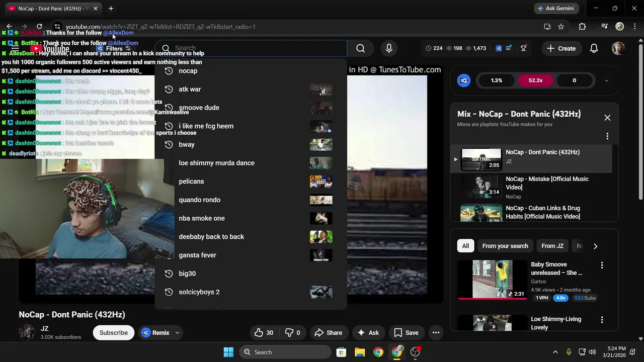Screen dimensions: 644x362
Task: Click Ask Gemini in the title bar
Action: point(556,8)
